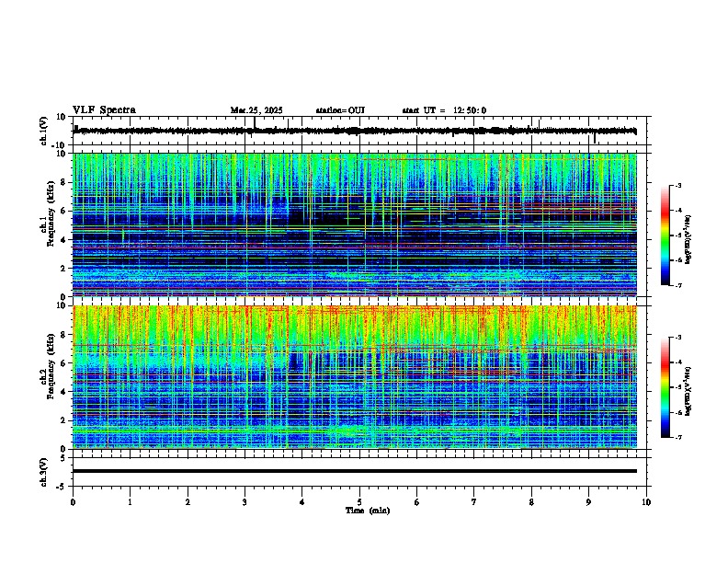Click the 'ch.3(V)' axis label

(x=44, y=472)
